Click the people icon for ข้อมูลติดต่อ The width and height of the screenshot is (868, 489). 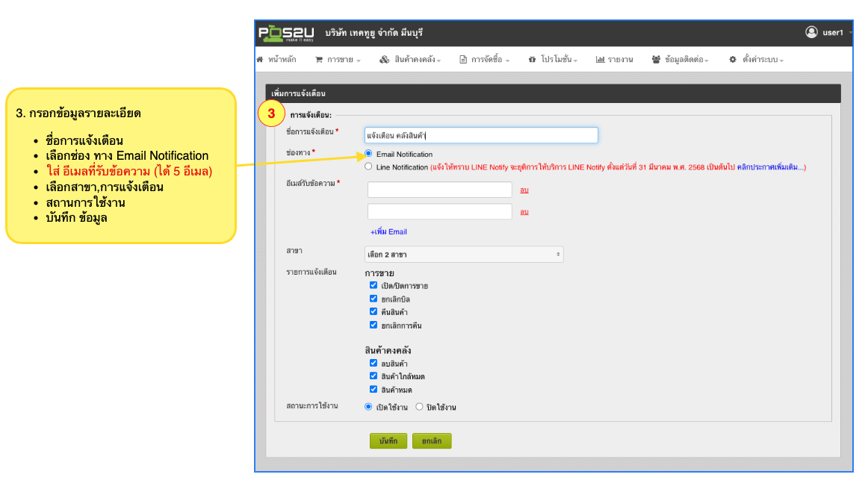click(656, 59)
